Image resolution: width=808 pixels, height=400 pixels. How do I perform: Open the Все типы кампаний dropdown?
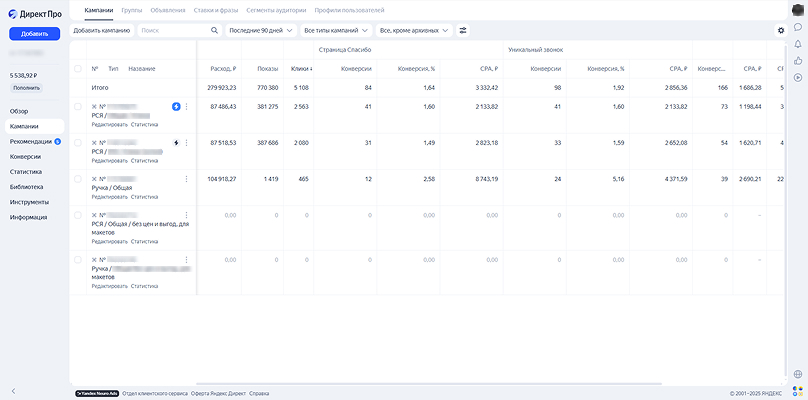(x=336, y=30)
